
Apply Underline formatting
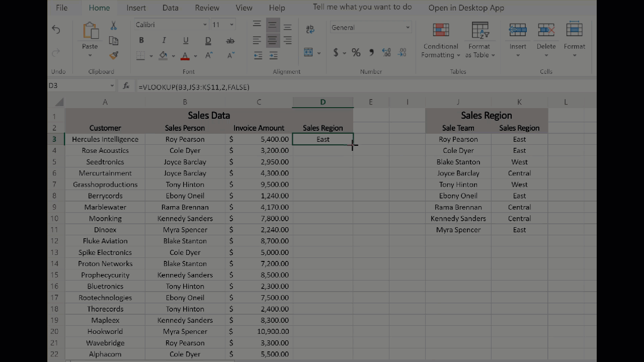point(186,40)
